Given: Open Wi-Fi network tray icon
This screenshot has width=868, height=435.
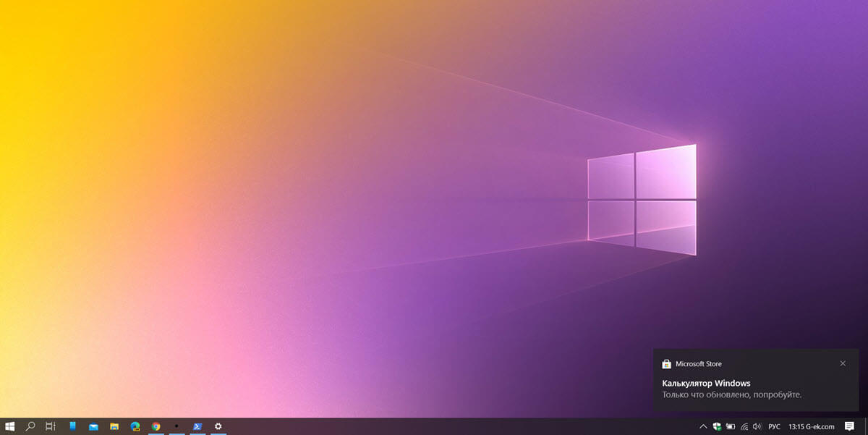Looking at the screenshot, I should (744, 426).
